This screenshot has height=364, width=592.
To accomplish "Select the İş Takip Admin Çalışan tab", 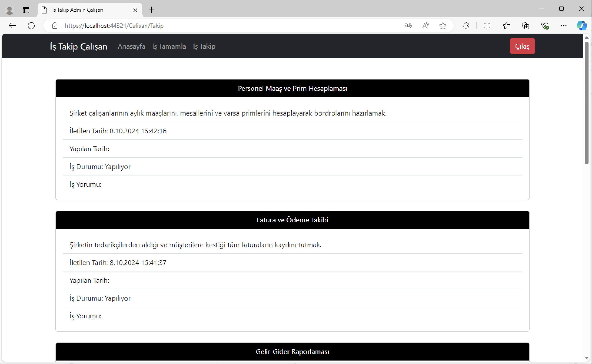I will [x=90, y=10].
